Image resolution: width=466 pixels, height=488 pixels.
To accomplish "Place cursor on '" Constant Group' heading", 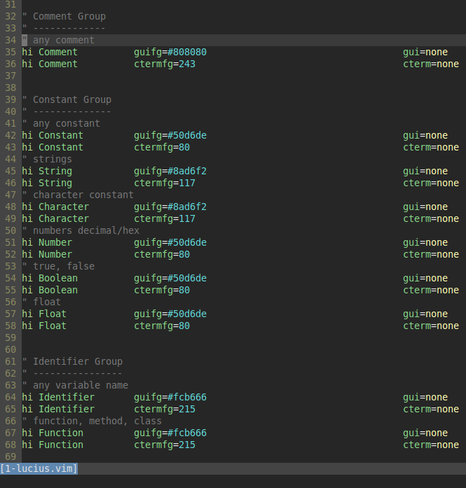I will (x=67, y=100).
